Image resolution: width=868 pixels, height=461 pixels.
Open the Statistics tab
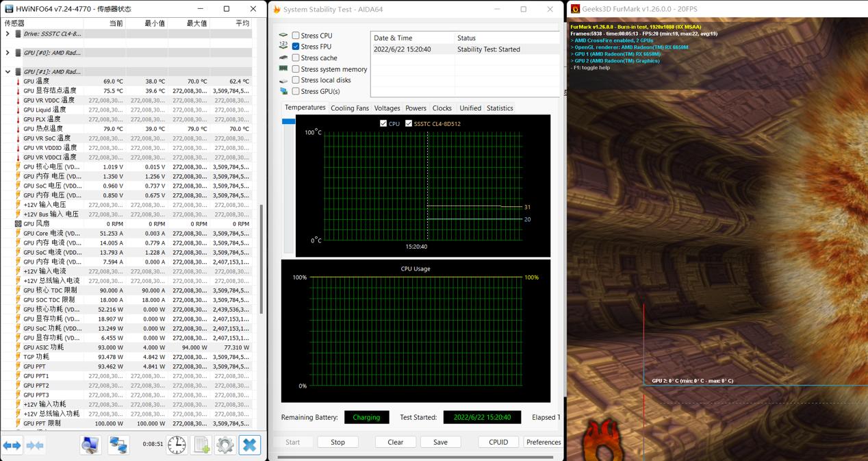pos(500,108)
